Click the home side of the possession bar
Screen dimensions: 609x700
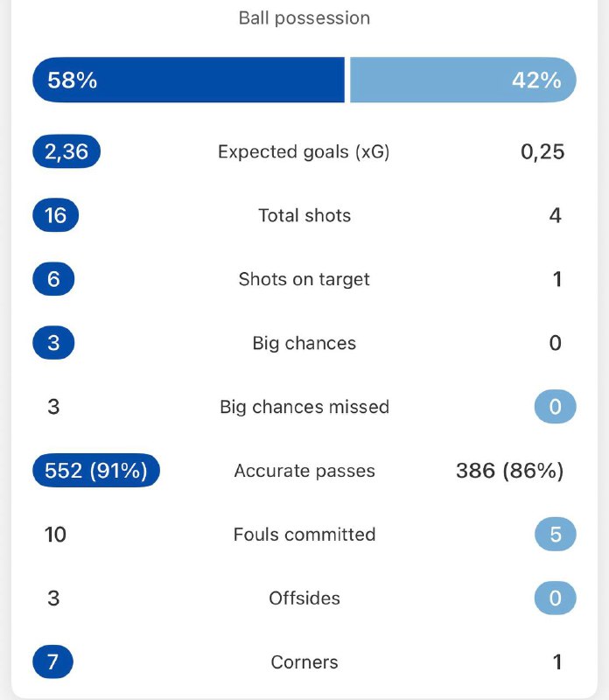pos(188,80)
